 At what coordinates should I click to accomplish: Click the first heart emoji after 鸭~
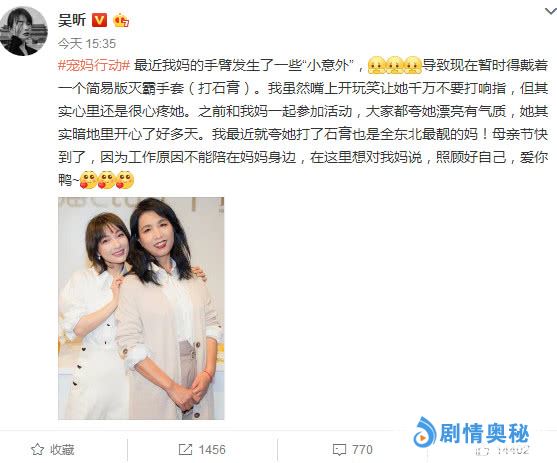[88, 180]
